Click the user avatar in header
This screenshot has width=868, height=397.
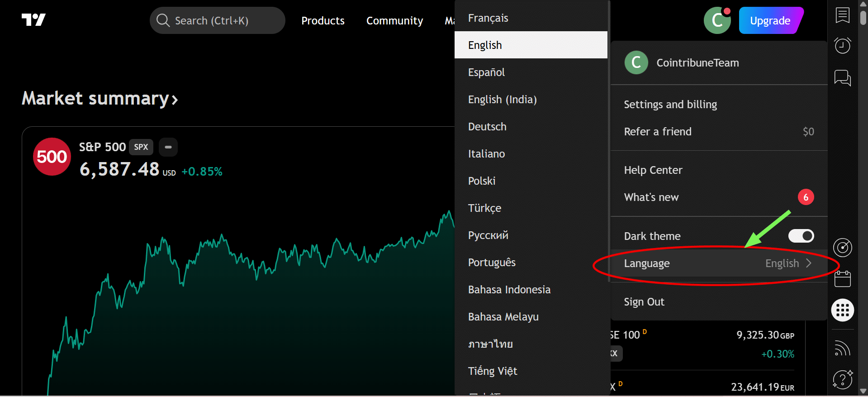[x=717, y=20]
